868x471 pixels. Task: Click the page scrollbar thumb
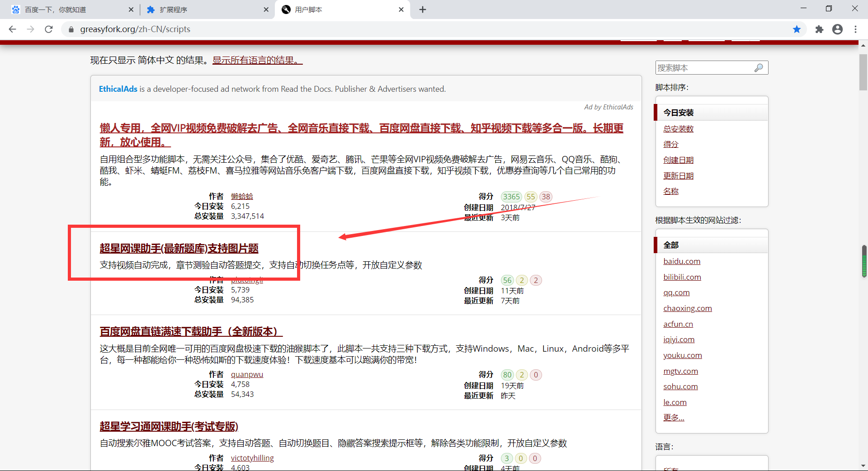click(863, 72)
